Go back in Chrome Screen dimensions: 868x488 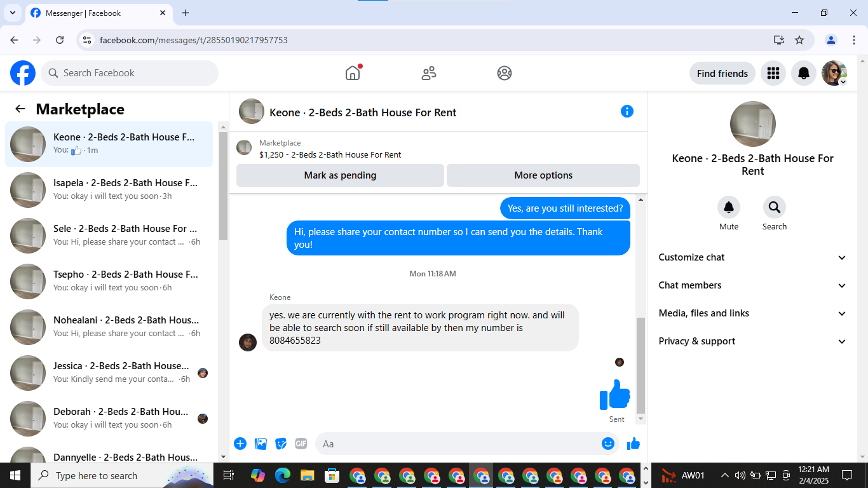(x=14, y=40)
